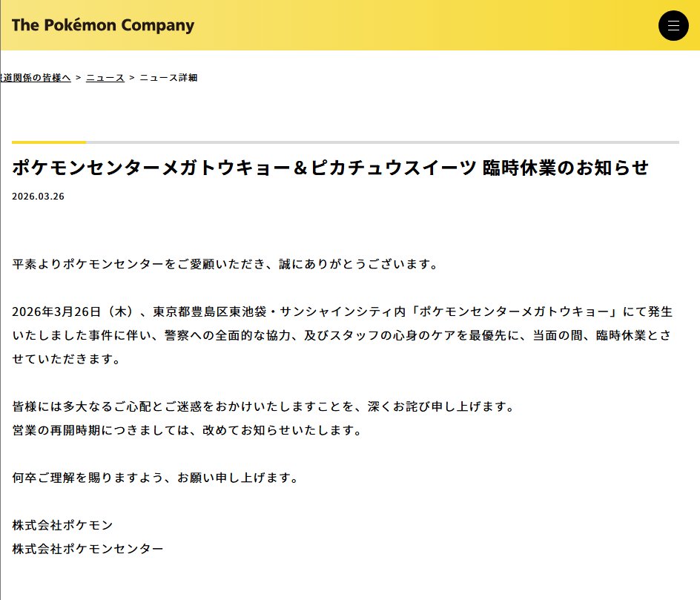Click the paragraph starting with 2026年3月26日(木)
The width and height of the screenshot is (700, 600).
[341, 335]
